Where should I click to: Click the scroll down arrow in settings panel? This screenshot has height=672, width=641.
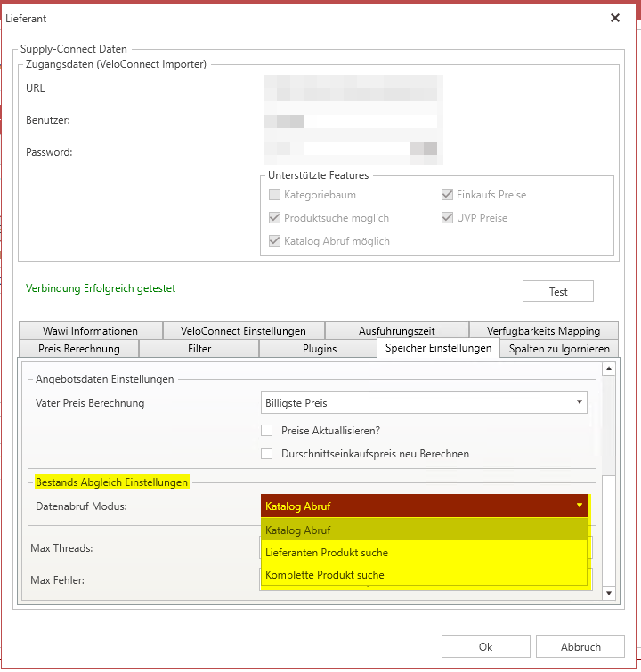608,593
